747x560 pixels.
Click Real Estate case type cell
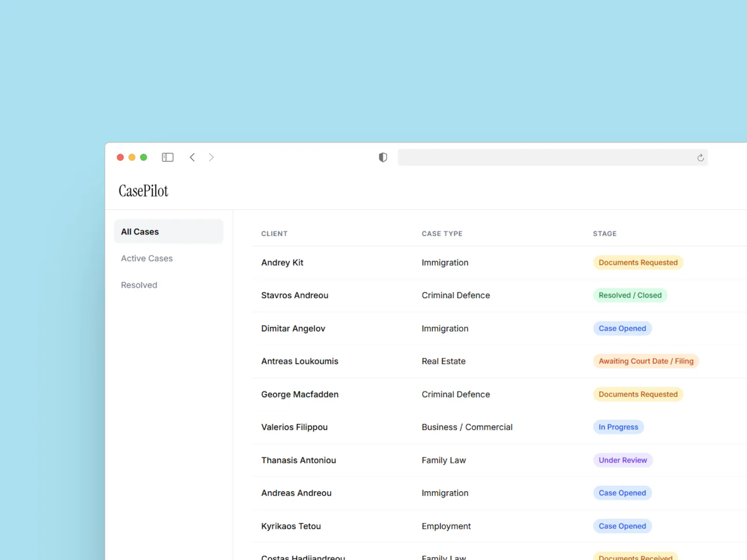[444, 361]
